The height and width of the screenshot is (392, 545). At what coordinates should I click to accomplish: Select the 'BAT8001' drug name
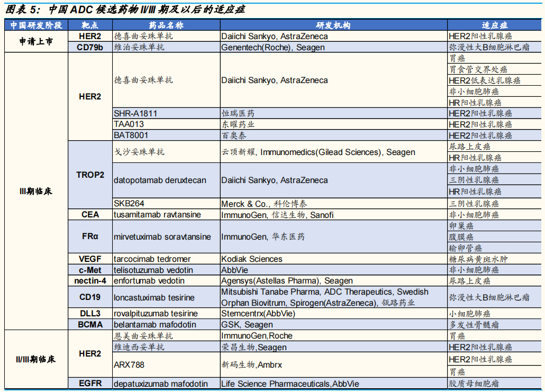[x=131, y=135]
